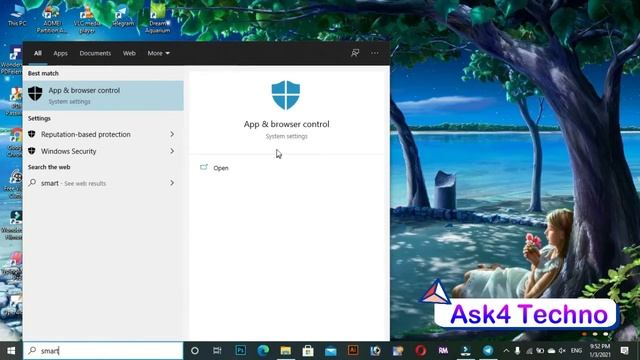Image resolution: width=640 pixels, height=360 pixels.
Task: Open File Explorer from taskbar
Action: click(x=285, y=350)
